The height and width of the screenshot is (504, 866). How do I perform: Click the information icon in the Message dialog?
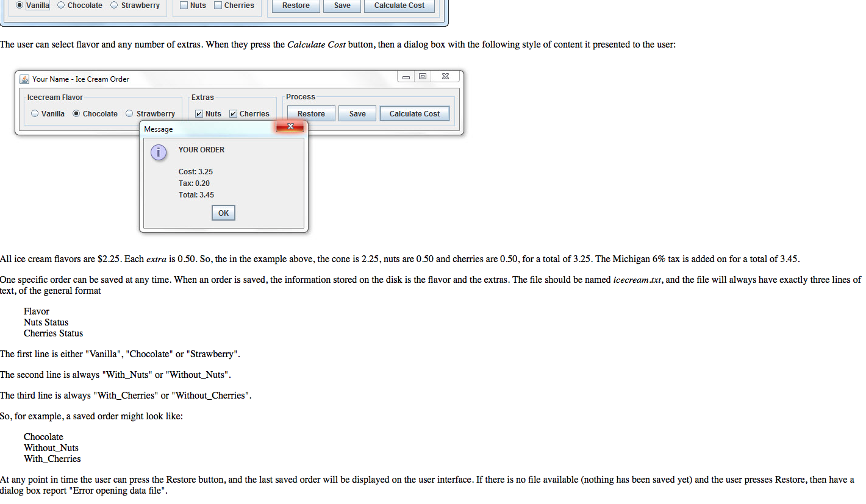coord(159,152)
